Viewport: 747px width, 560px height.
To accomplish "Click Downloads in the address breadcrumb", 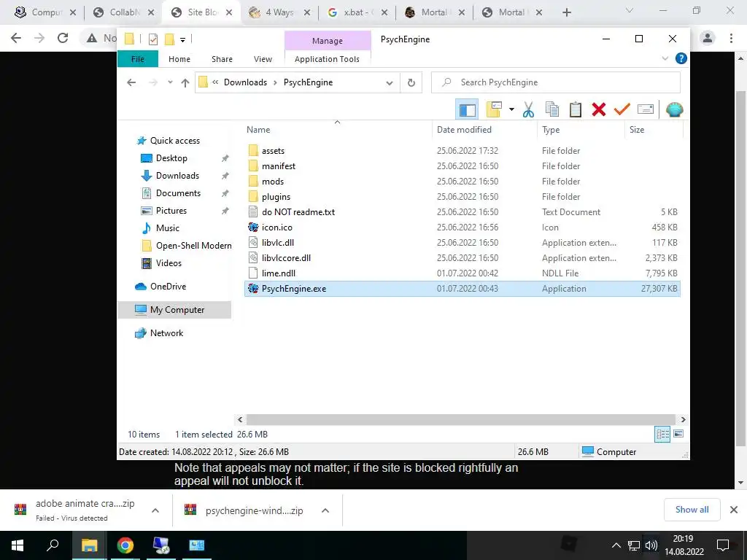I will [245, 82].
